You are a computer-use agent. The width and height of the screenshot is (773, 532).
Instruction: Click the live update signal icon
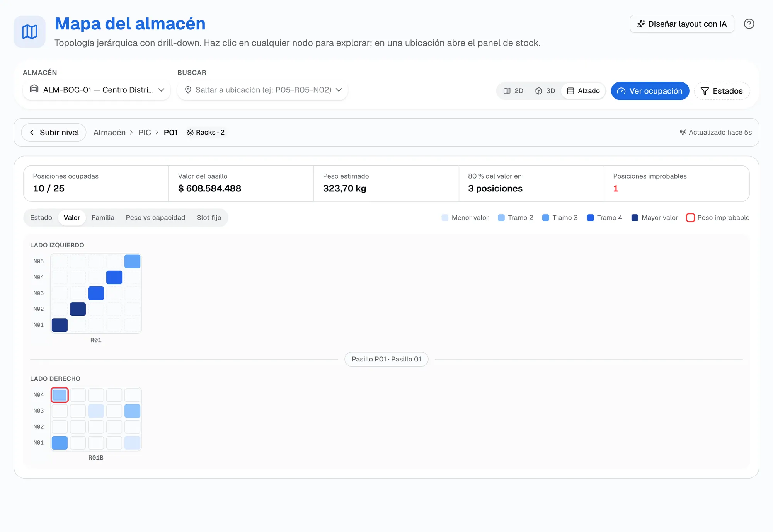[683, 133]
